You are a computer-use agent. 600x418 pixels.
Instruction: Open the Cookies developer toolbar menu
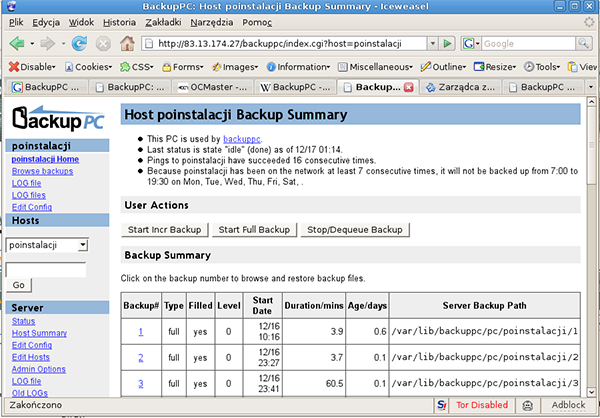coord(88,67)
